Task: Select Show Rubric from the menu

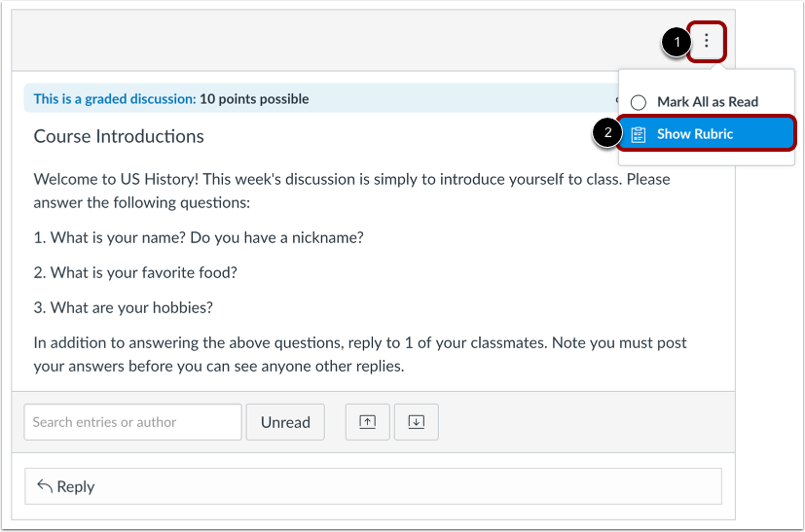Action: coord(707,134)
